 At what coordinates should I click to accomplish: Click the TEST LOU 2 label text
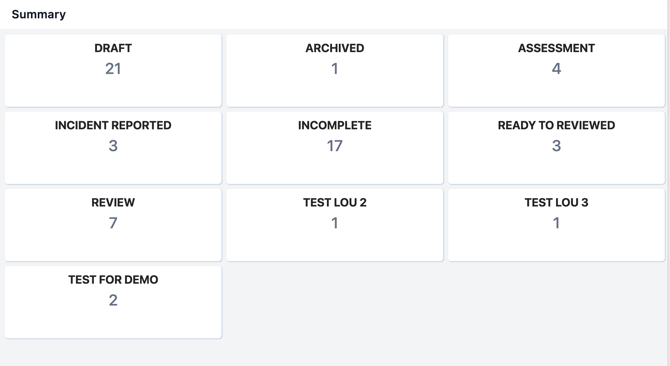[335, 202]
